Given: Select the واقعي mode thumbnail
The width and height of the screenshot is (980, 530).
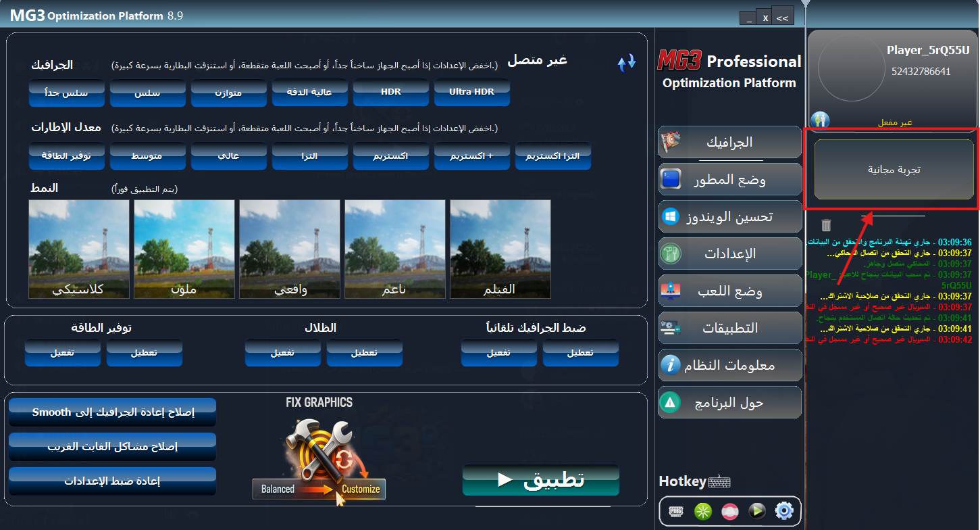Looking at the screenshot, I should tap(289, 249).
